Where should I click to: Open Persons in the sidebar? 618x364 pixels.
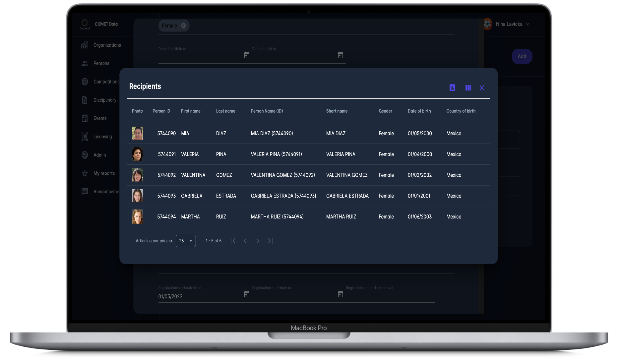pyautogui.click(x=101, y=63)
